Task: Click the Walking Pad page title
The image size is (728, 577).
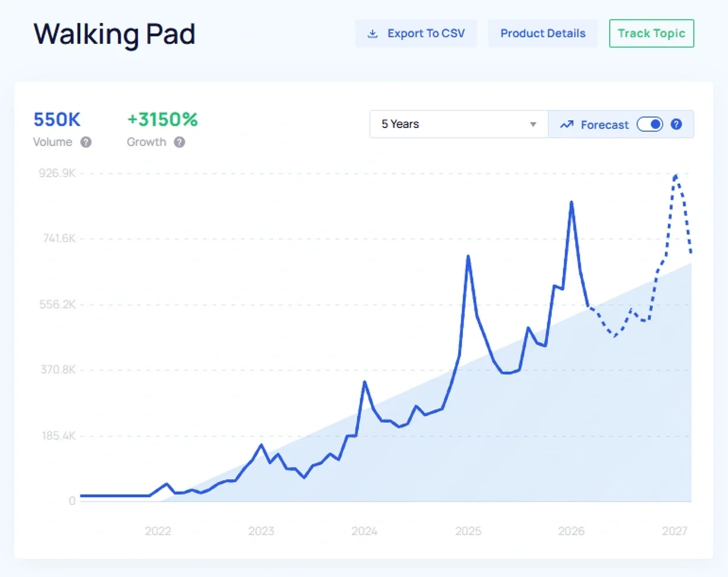Action: coord(114,35)
